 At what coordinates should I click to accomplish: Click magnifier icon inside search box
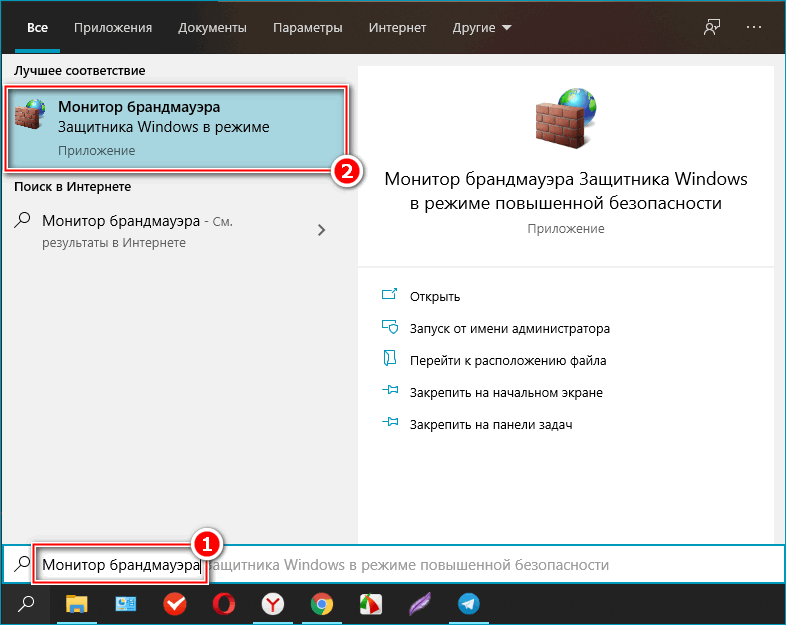tap(22, 564)
